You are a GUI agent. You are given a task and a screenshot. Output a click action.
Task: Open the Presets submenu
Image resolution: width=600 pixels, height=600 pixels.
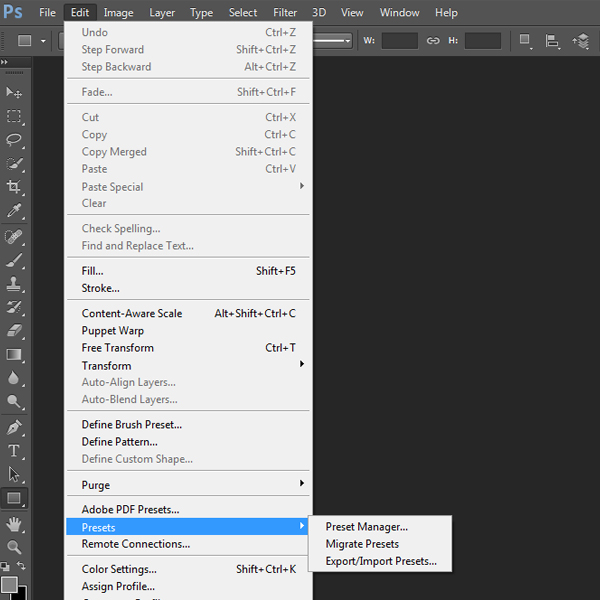point(188,527)
